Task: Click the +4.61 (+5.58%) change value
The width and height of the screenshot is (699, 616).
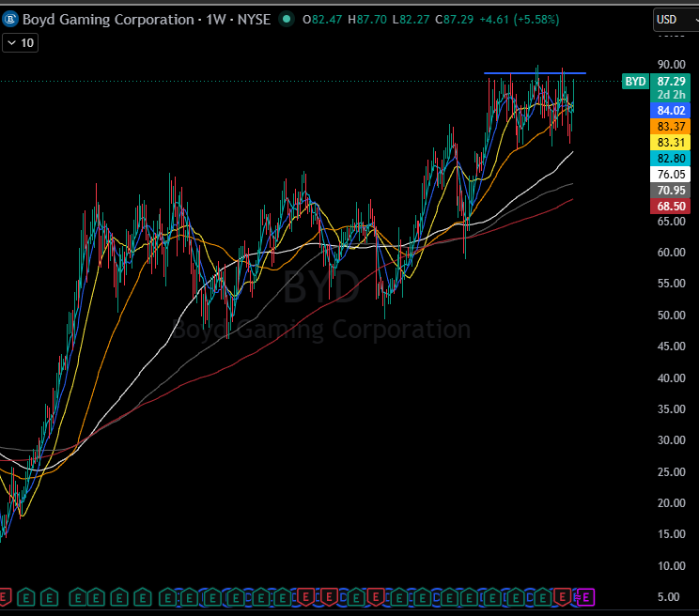Action: (520, 20)
